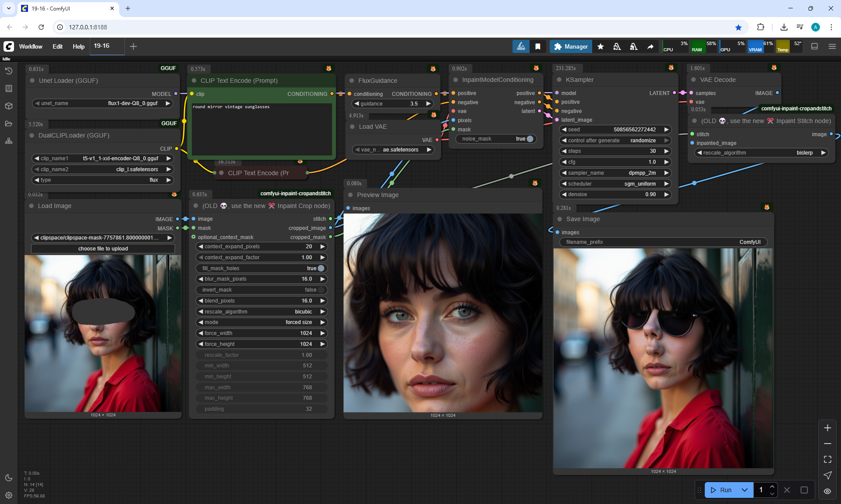Image resolution: width=841 pixels, height=504 pixels.
Task: Open the Help menu
Action: pyautogui.click(x=78, y=46)
